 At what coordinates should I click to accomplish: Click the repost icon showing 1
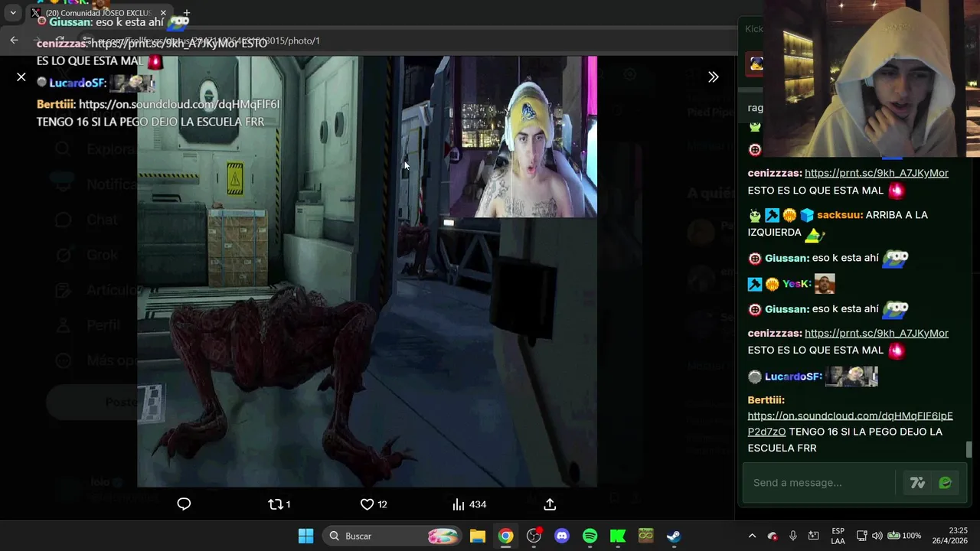pos(279,504)
